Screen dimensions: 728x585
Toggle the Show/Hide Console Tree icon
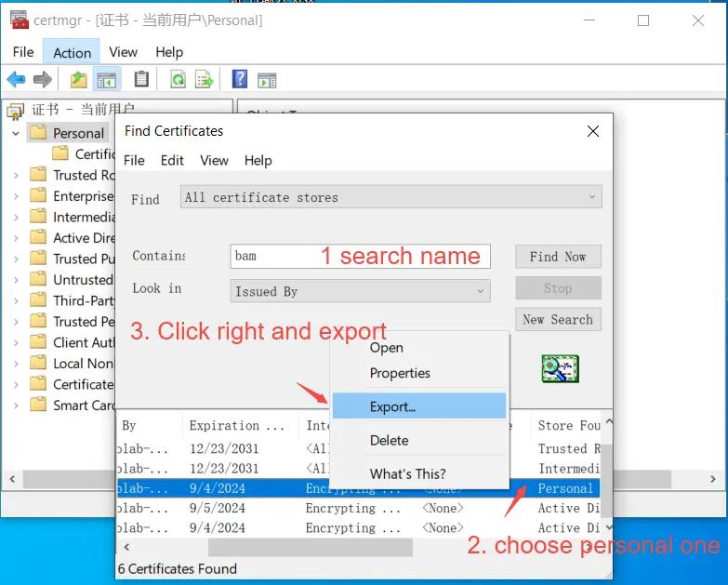(x=107, y=80)
